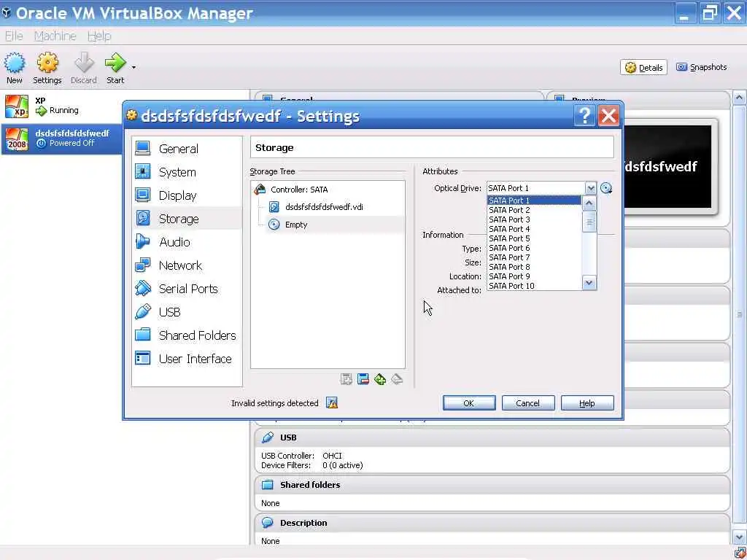This screenshot has height=560, width=747.
Task: Choose SATA Port 3 in list
Action: pos(534,219)
